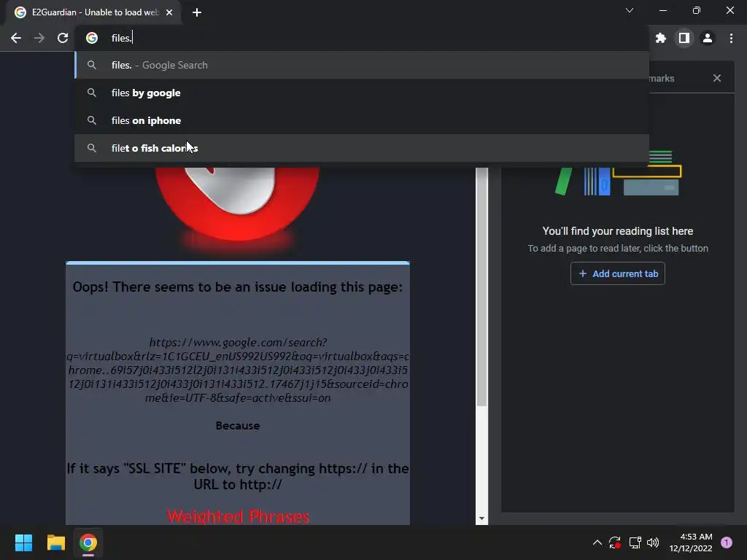The height and width of the screenshot is (560, 747).
Task: Reload the page with the refresh icon
Action: [x=63, y=38]
